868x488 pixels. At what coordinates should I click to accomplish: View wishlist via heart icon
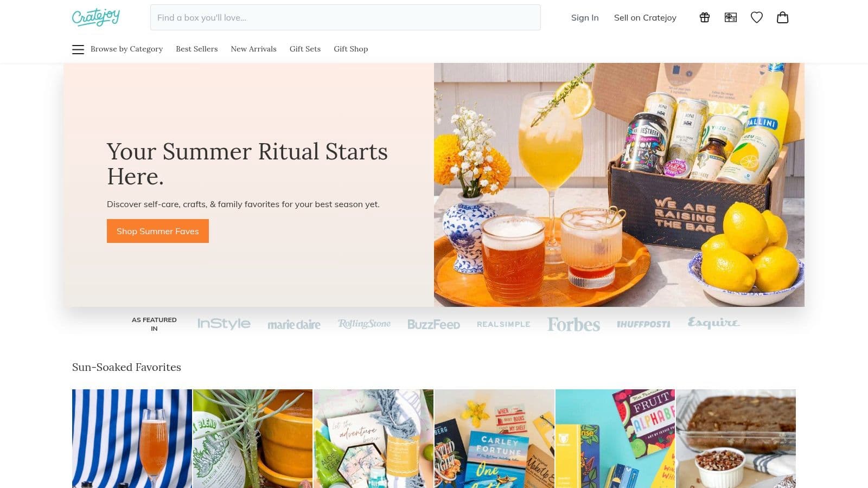(757, 17)
